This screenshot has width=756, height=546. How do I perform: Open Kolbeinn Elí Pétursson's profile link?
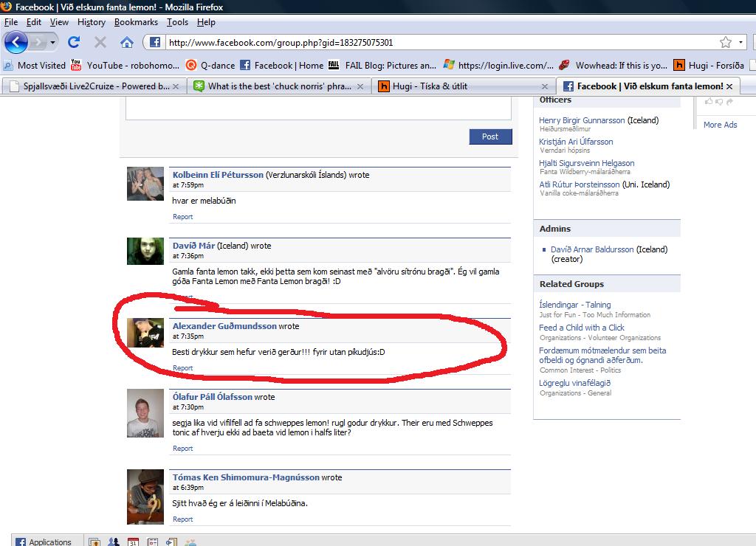click(x=218, y=175)
